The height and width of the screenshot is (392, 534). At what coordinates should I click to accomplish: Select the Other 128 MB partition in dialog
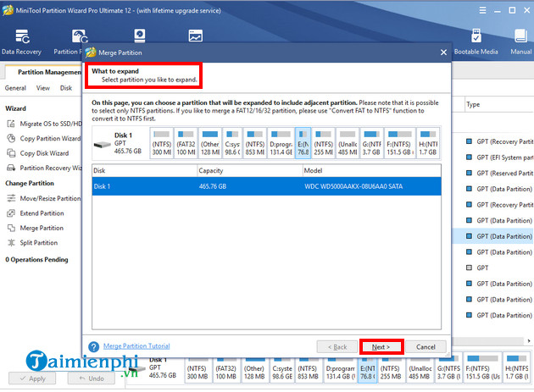click(210, 143)
